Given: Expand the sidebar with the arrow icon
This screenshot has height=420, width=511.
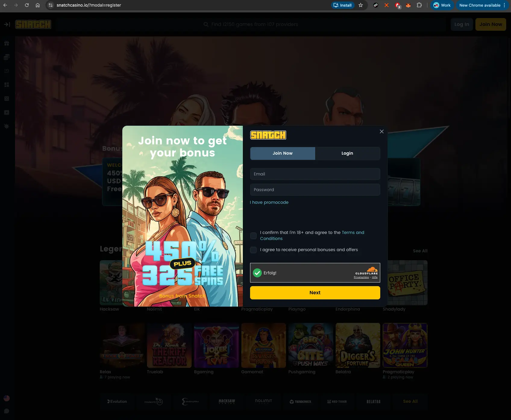Looking at the screenshot, I should (7, 24).
